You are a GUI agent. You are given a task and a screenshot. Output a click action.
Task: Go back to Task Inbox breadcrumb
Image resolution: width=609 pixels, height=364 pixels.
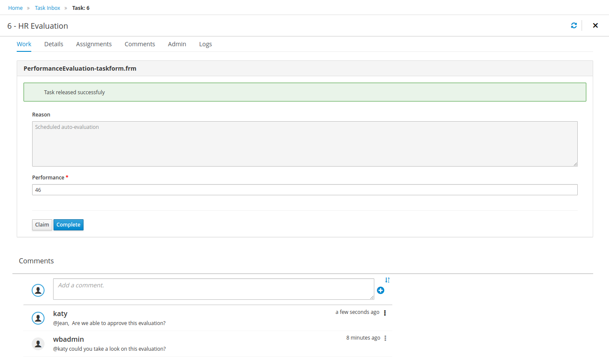(x=48, y=8)
